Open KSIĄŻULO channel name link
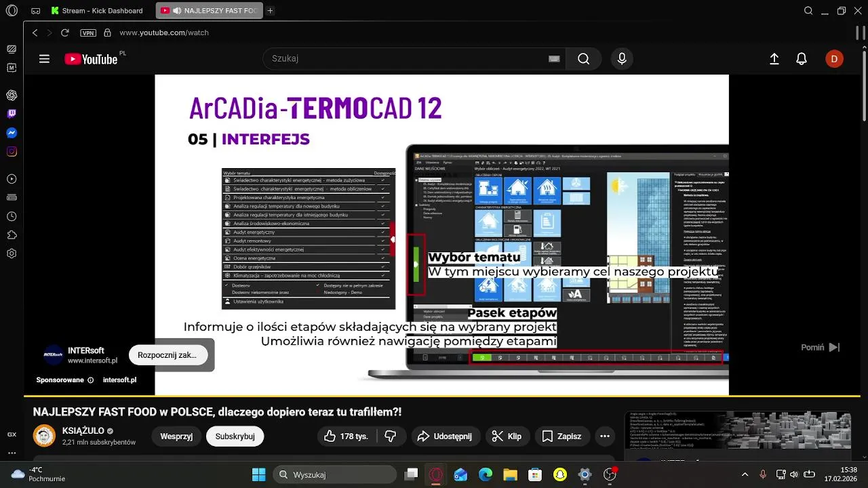The image size is (868, 488). click(x=83, y=430)
